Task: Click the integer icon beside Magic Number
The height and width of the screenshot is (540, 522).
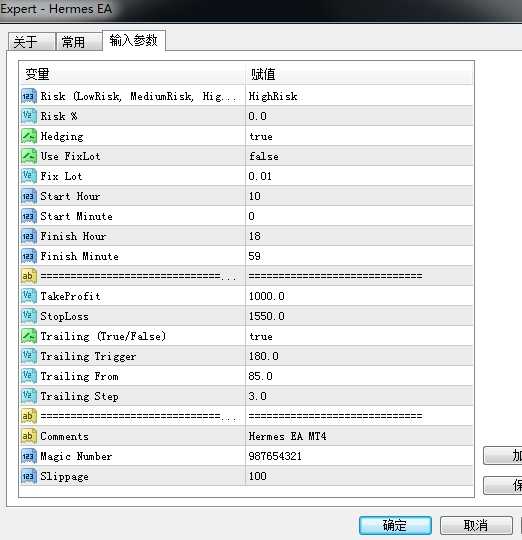Action: click(29, 456)
